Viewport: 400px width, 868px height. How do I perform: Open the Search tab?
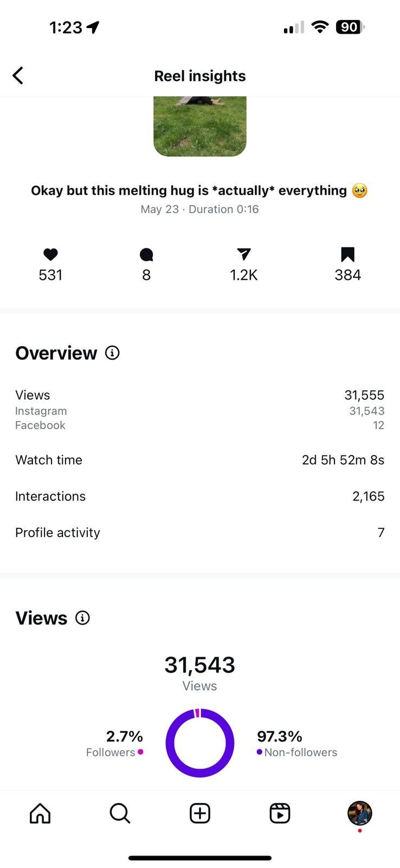point(120,813)
